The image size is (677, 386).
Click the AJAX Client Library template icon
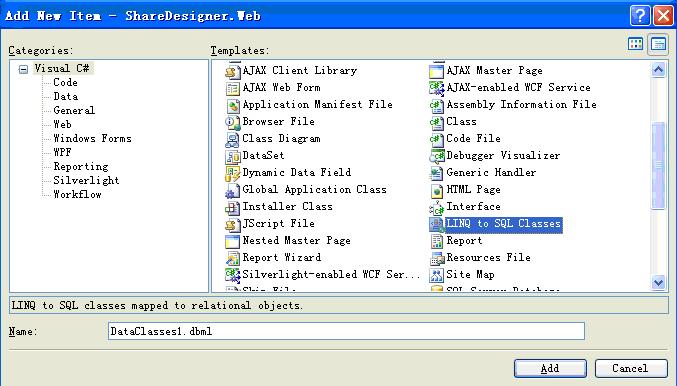coord(232,71)
